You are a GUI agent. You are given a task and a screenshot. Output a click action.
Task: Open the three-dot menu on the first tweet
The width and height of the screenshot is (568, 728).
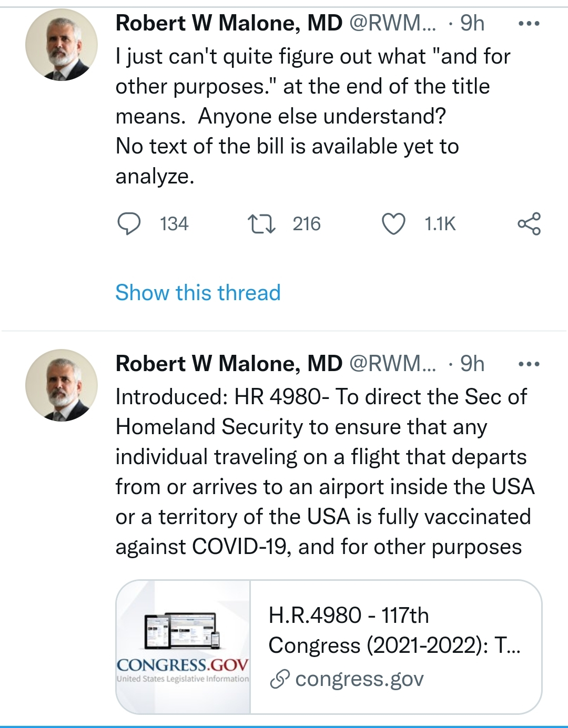(529, 24)
